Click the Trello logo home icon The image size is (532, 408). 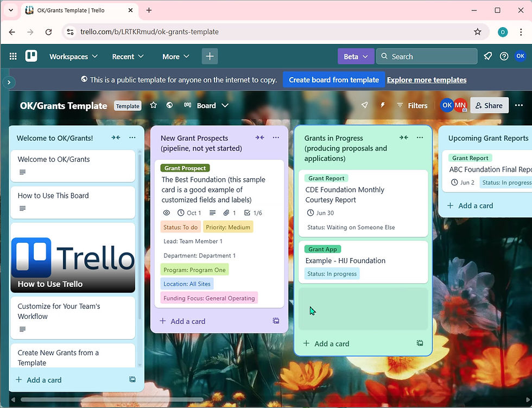pyautogui.click(x=31, y=56)
